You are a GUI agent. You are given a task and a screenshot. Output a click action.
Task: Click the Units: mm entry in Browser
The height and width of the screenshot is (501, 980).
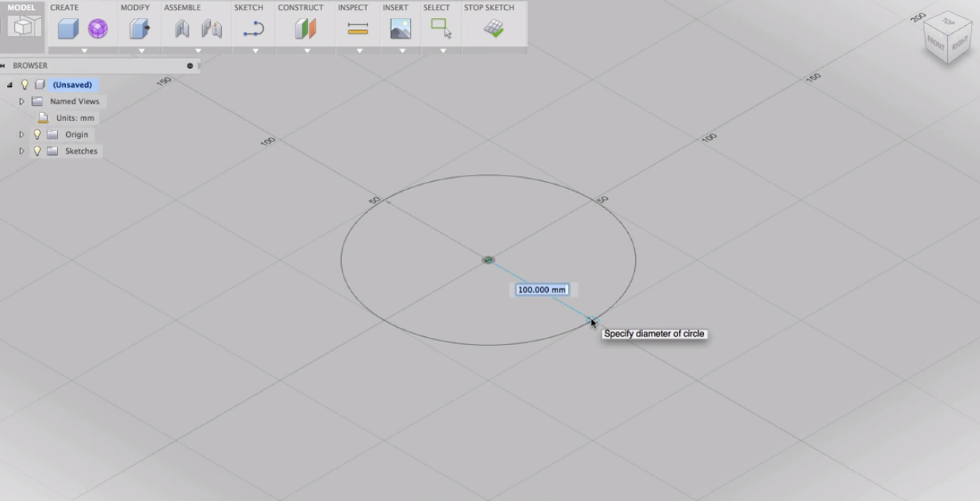(75, 118)
